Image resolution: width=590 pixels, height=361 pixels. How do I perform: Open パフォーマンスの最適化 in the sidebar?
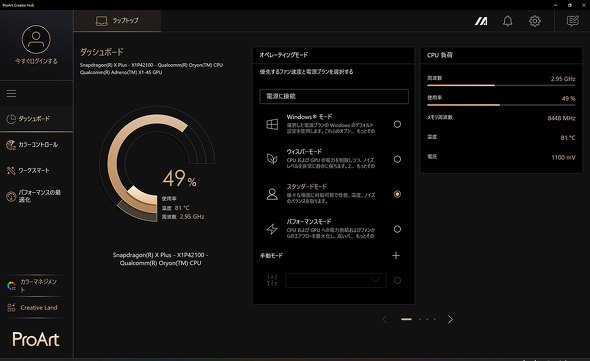[x=36, y=196]
